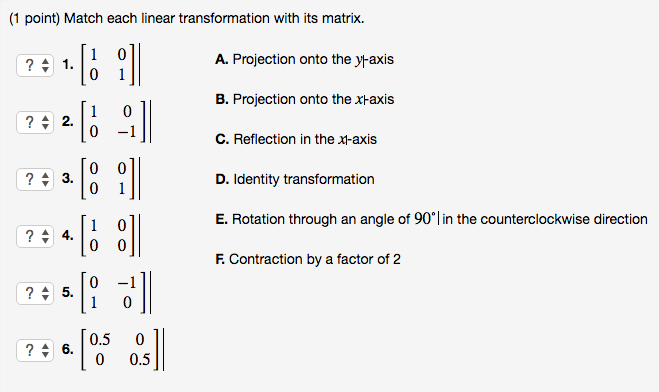
Task: Click the 0.5 diagonal matrix in item 6
Action: tap(120, 350)
